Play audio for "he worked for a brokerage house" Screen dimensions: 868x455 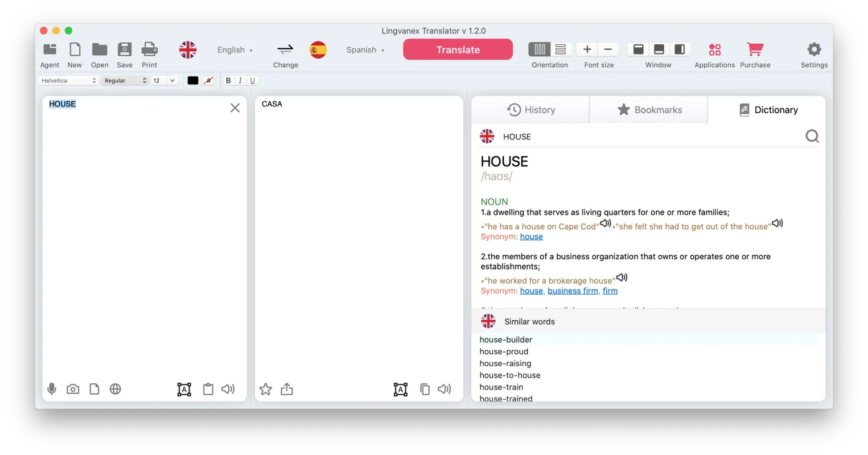point(622,278)
